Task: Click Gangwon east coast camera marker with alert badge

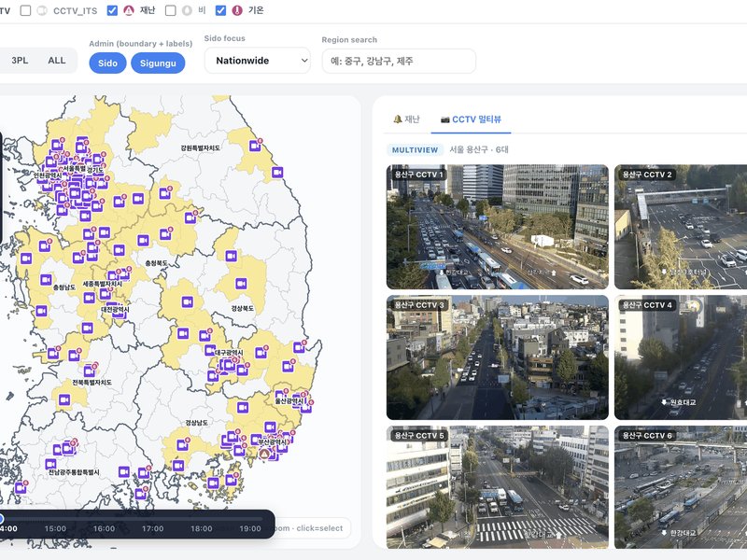Action: (x=255, y=146)
